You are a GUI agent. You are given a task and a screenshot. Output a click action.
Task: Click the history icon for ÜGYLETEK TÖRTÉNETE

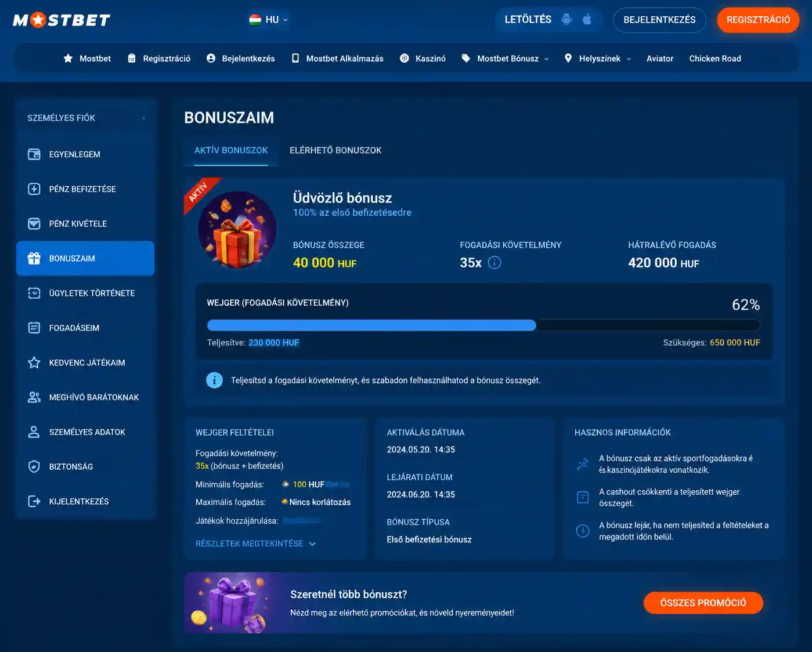[x=34, y=294]
